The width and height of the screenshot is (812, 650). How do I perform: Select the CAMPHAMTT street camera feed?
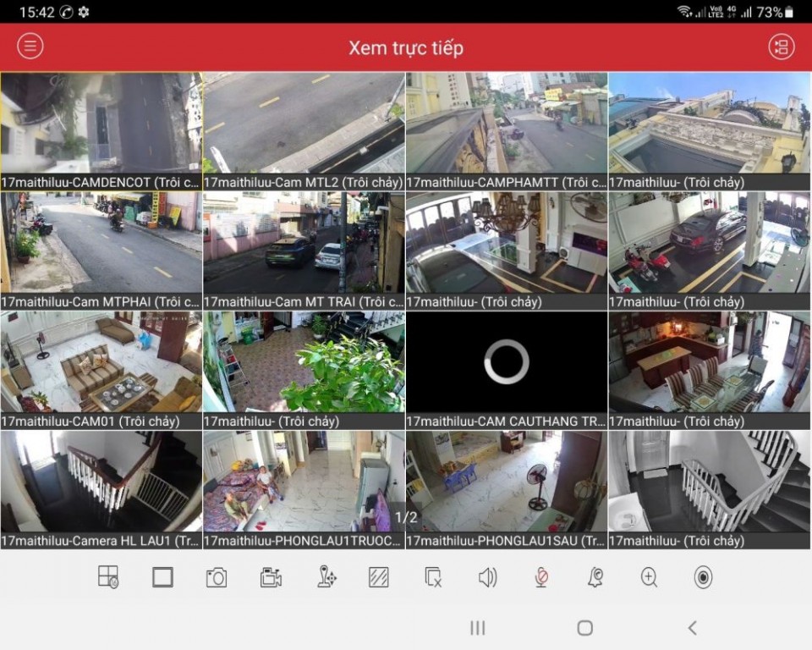tap(507, 132)
